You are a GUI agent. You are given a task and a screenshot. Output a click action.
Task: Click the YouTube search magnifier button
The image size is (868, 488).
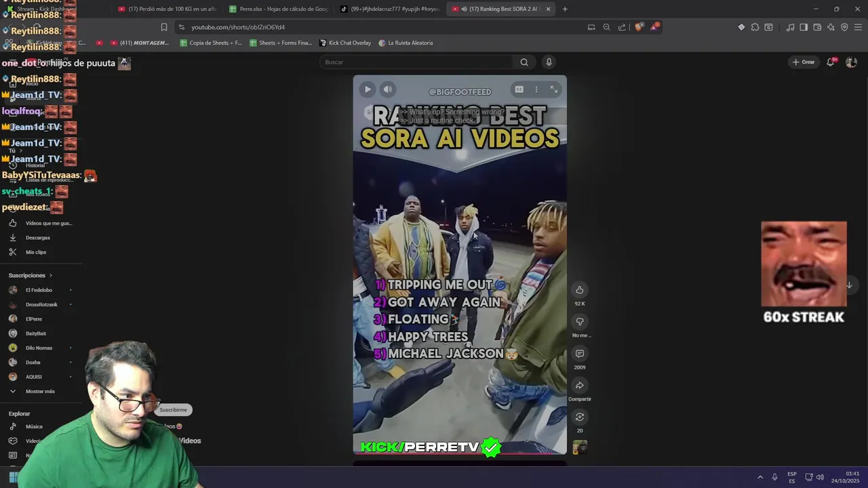tap(524, 62)
